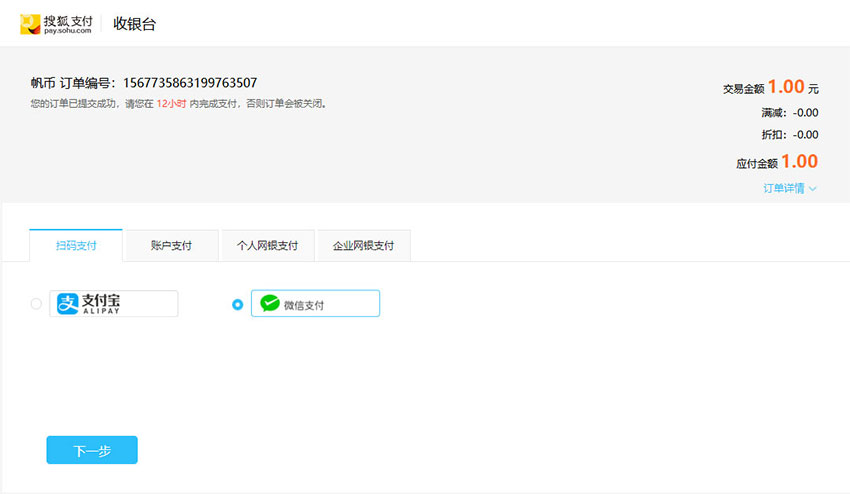Click the 满减: -0.00 line
This screenshot has height=494, width=850.
click(x=790, y=113)
